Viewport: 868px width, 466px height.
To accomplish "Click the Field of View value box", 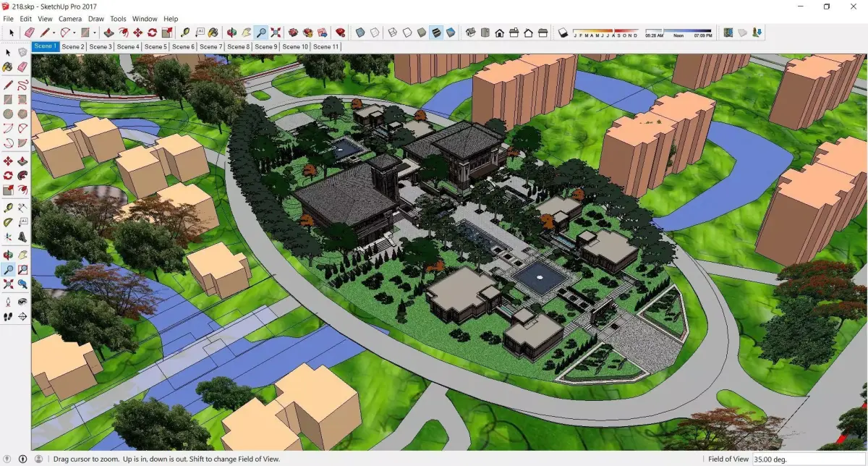I will coord(809,459).
